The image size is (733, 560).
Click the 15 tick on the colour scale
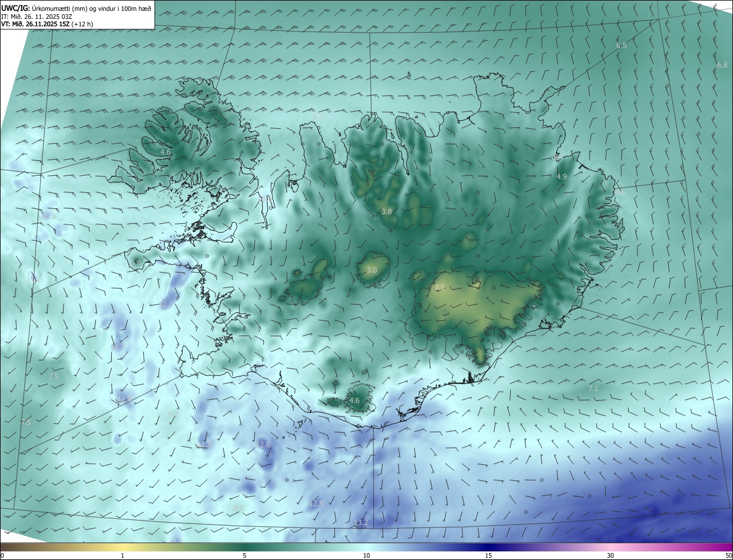click(488, 555)
